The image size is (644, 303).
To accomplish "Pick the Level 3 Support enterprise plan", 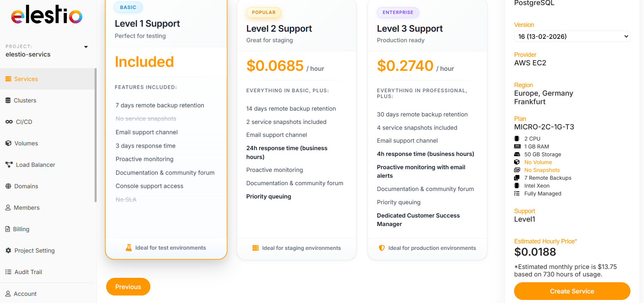I will coord(427,136).
